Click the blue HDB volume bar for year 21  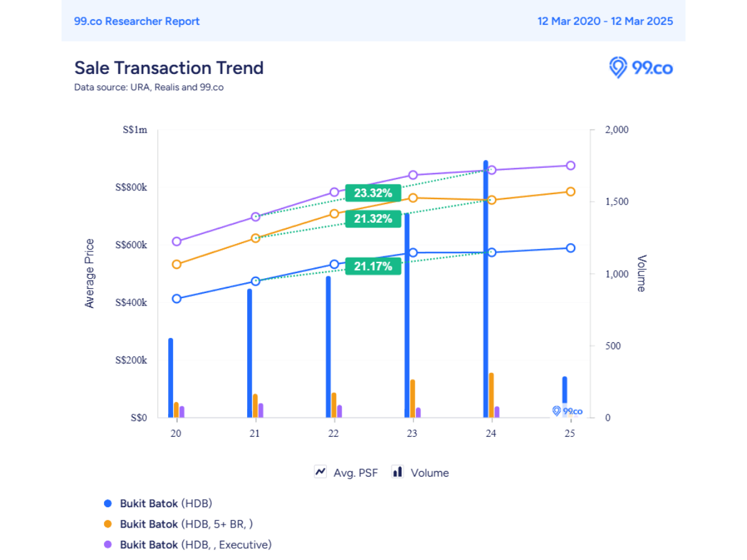coord(250,353)
